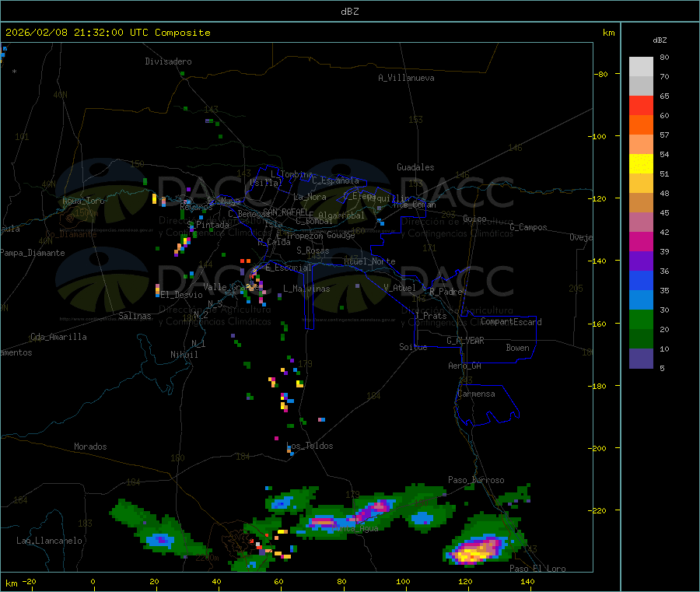Select the Pampa_Diamante label
The width and height of the screenshot is (700, 592).
[33, 253]
